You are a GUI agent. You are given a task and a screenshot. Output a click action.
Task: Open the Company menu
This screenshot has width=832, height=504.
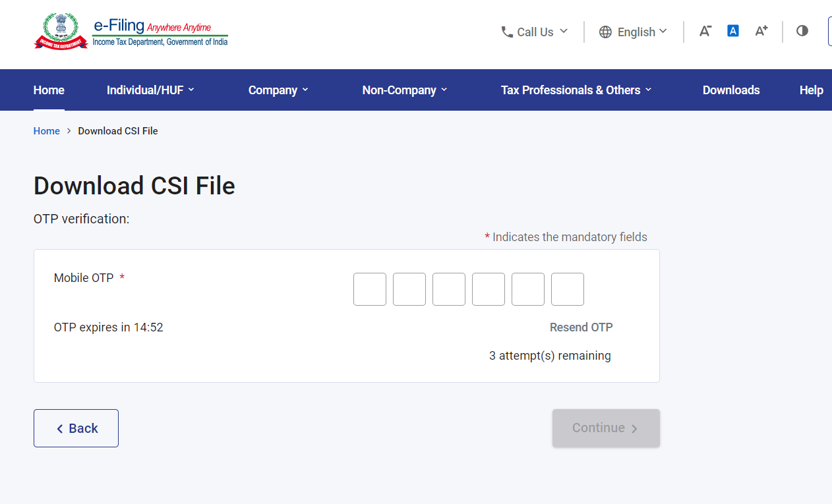point(278,90)
